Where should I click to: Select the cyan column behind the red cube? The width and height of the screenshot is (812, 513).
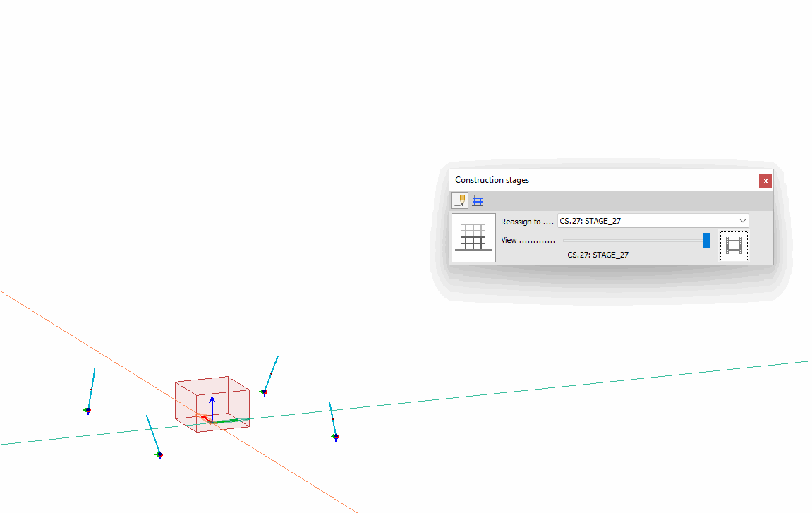coord(272,373)
